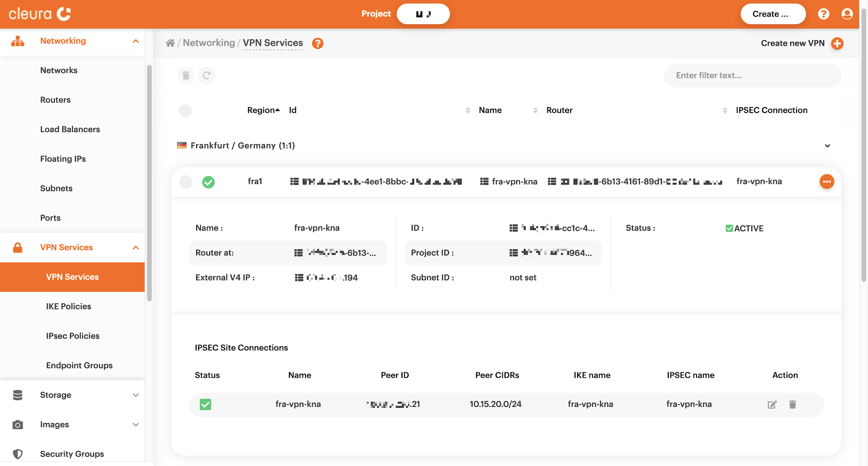This screenshot has width=868, height=466.
Task: Go to Endpoint Groups in the sidebar
Action: [x=79, y=365]
